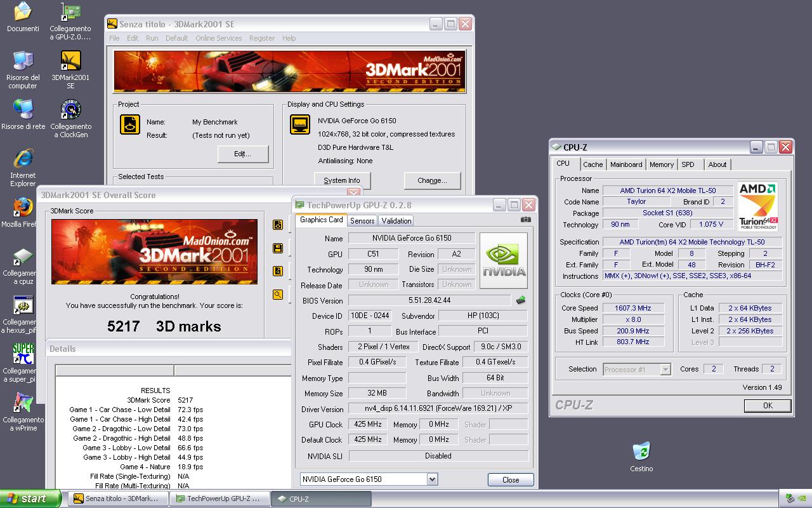
Task: Click the Edit... project button
Action: pos(242,154)
